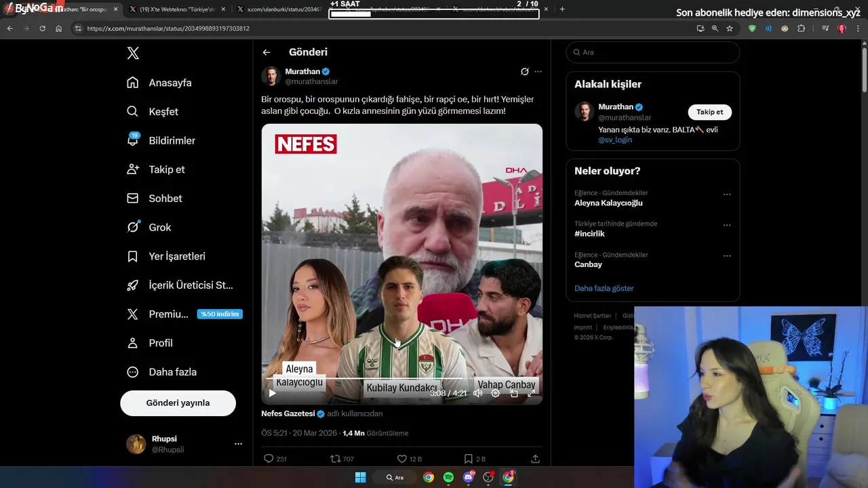
Task: Toggle picture-in-picture on video
Action: point(514,393)
